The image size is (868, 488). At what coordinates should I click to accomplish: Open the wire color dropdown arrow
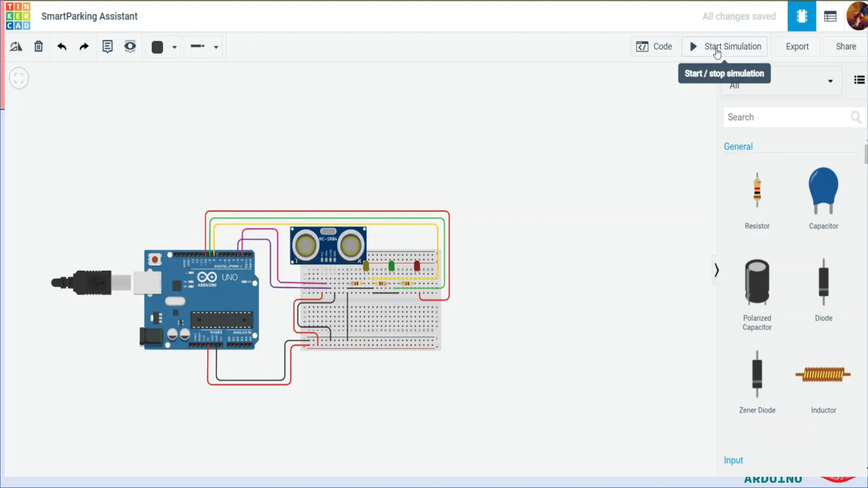[x=175, y=47]
